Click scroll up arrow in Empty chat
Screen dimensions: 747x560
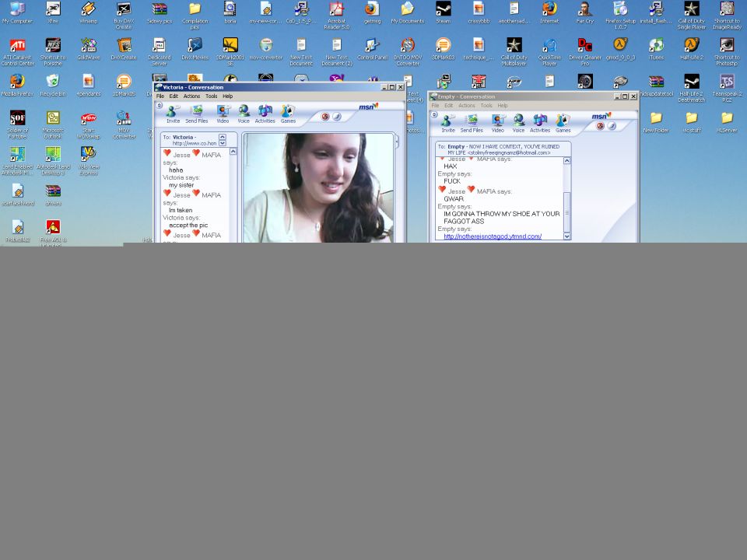(566, 161)
